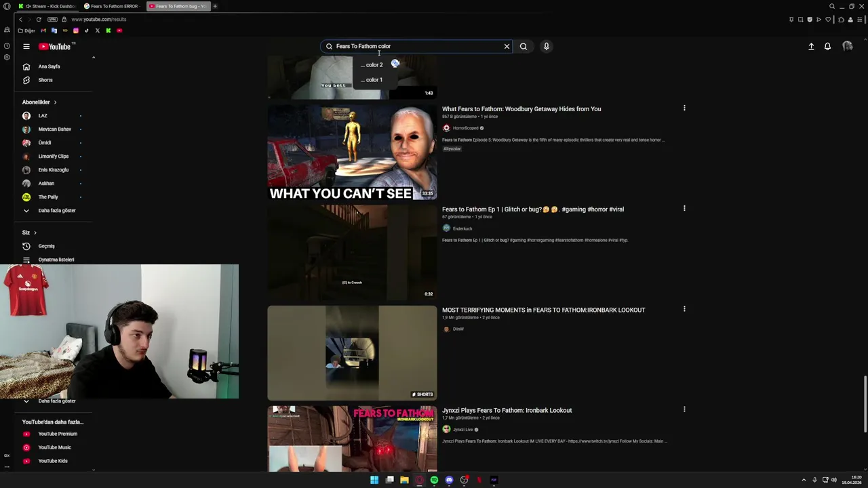868x488 pixels.
Task: Clear the search box with the X icon
Action: tap(507, 46)
